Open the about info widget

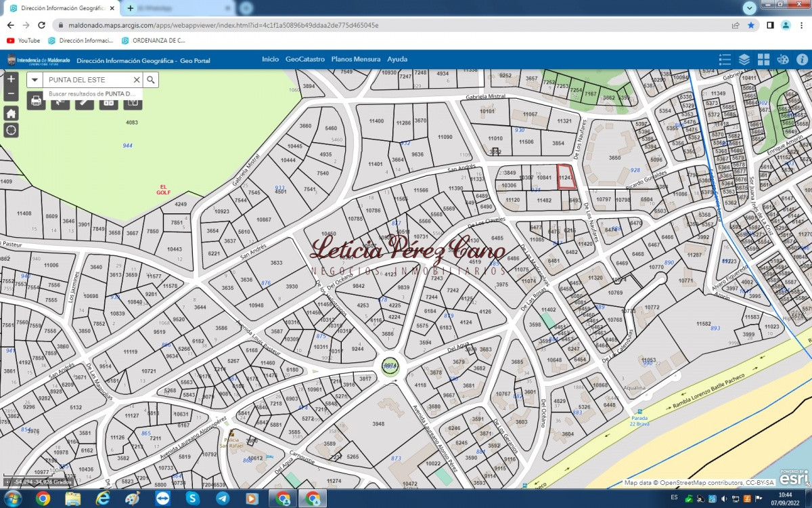(x=803, y=60)
